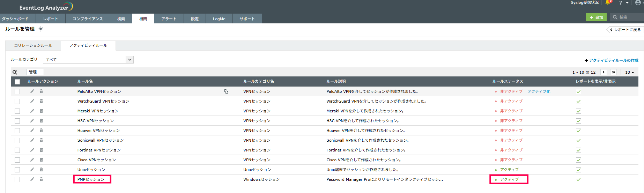644x193 pixels.
Task: Click the ルールステータス column header
Action: 508,81
